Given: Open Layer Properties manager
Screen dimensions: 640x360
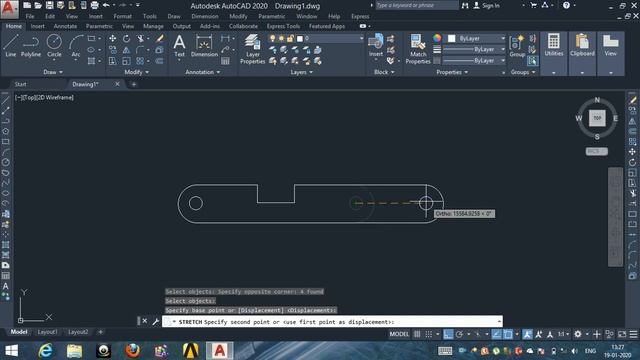Looking at the screenshot, I should coord(253,49).
